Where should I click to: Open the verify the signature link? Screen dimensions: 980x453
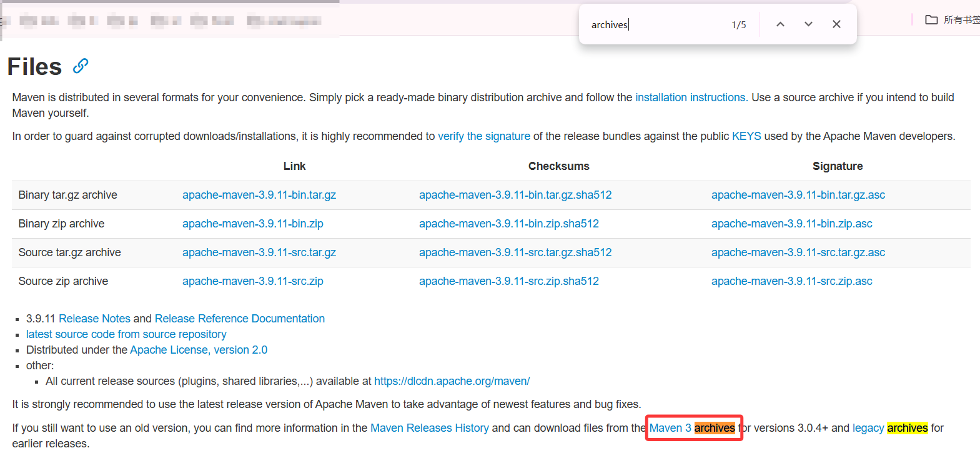click(x=483, y=136)
